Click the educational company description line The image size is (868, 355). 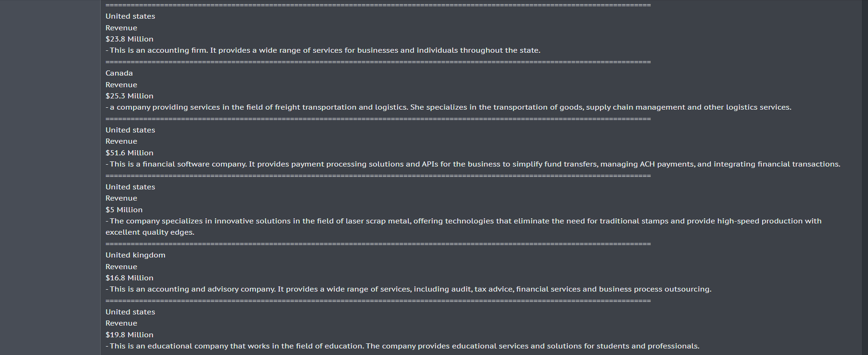tap(402, 346)
